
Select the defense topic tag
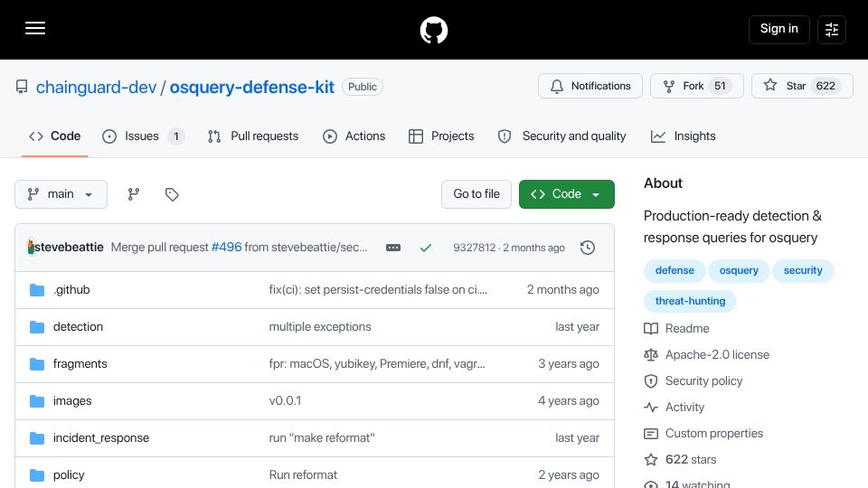pyautogui.click(x=675, y=270)
